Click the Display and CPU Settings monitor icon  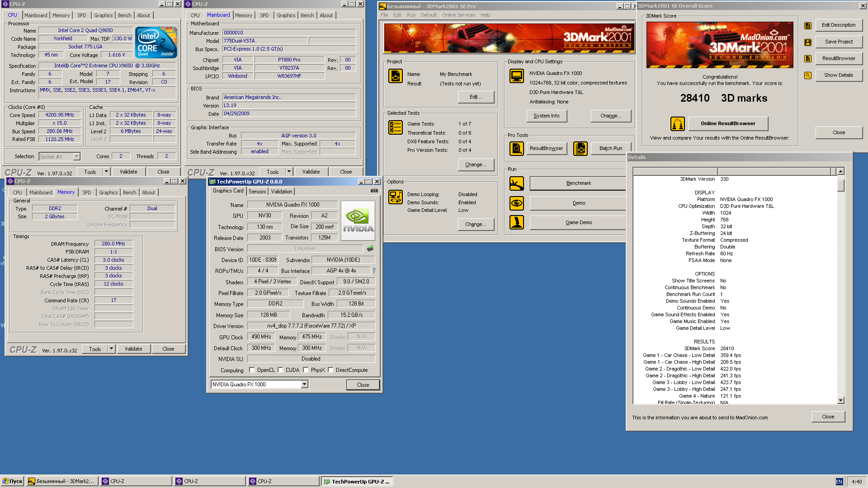(516, 76)
